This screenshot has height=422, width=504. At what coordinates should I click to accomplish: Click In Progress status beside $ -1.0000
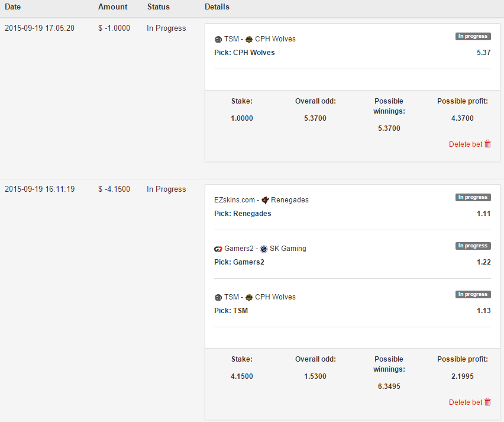pyautogui.click(x=166, y=28)
